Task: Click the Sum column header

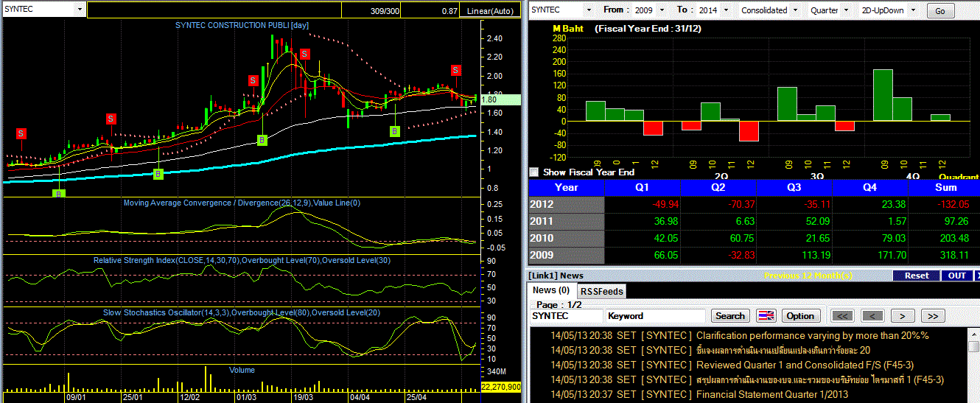Action: [x=945, y=187]
